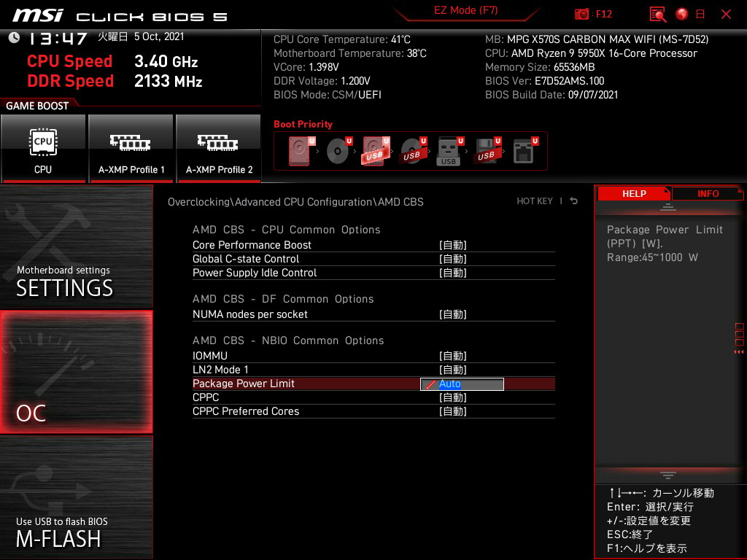Change LN2 Mode 1 setting
Viewport: 747px width, 560px height.
(373, 370)
